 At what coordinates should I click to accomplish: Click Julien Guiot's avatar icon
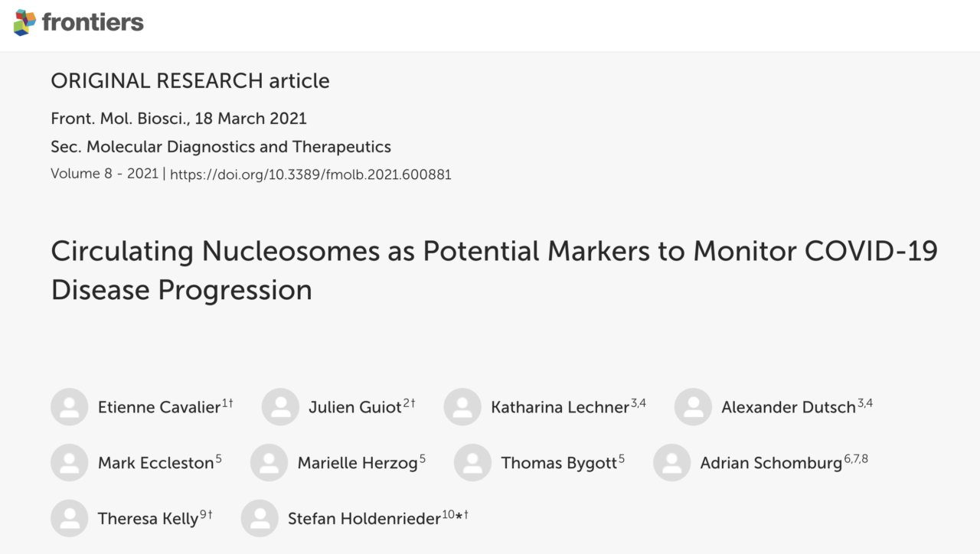(x=280, y=407)
